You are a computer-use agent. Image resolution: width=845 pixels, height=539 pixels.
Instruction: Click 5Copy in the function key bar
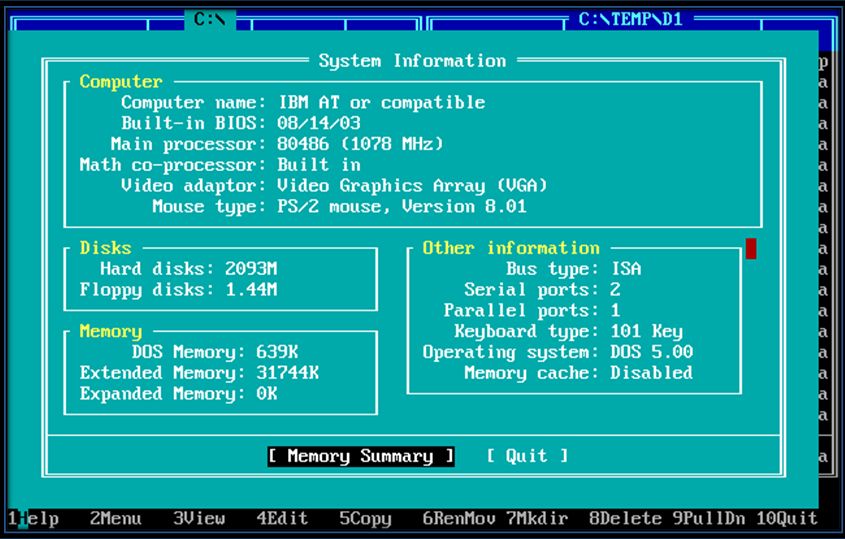(365, 519)
